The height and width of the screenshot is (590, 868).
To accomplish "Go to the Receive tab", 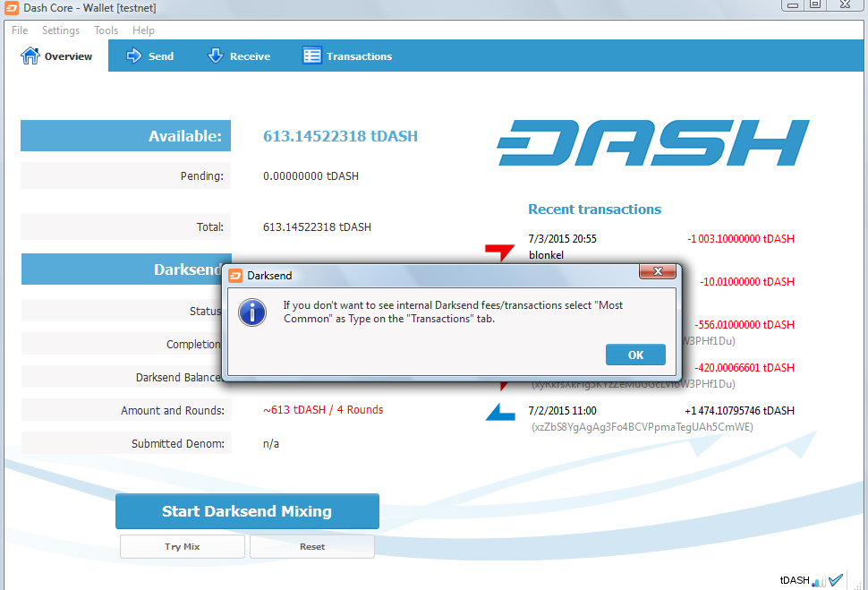I will tap(239, 56).
